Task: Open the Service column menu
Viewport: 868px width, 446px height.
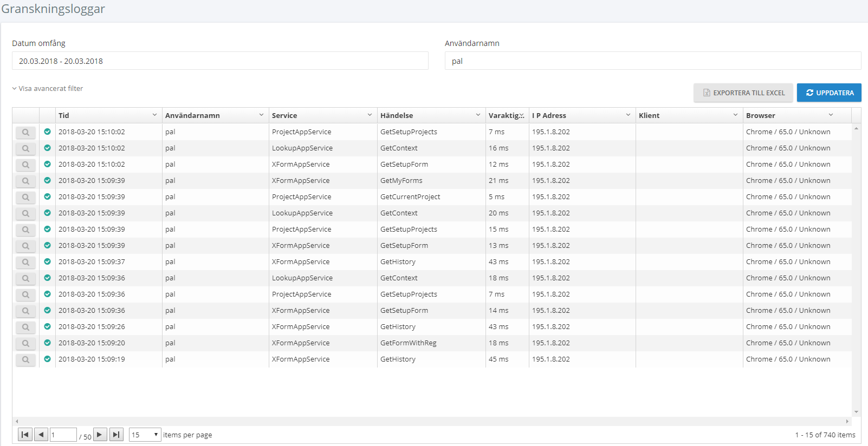Action: (370, 115)
